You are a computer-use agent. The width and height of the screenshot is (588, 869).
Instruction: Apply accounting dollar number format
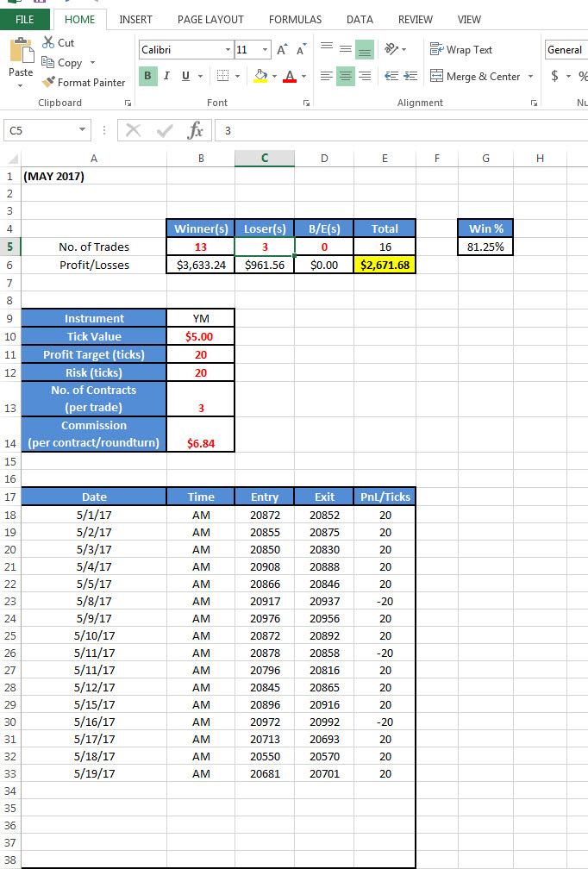[554, 76]
